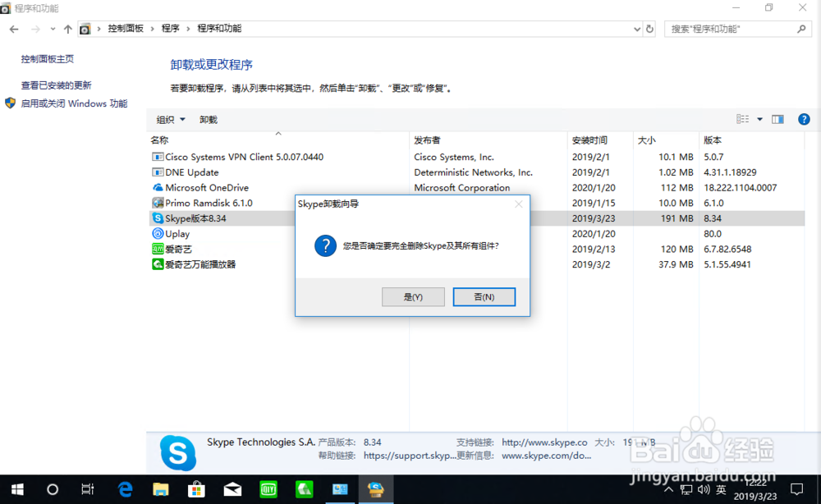The image size is (821, 504).
Task: Sort by 大小 column header
Action: 647,140
